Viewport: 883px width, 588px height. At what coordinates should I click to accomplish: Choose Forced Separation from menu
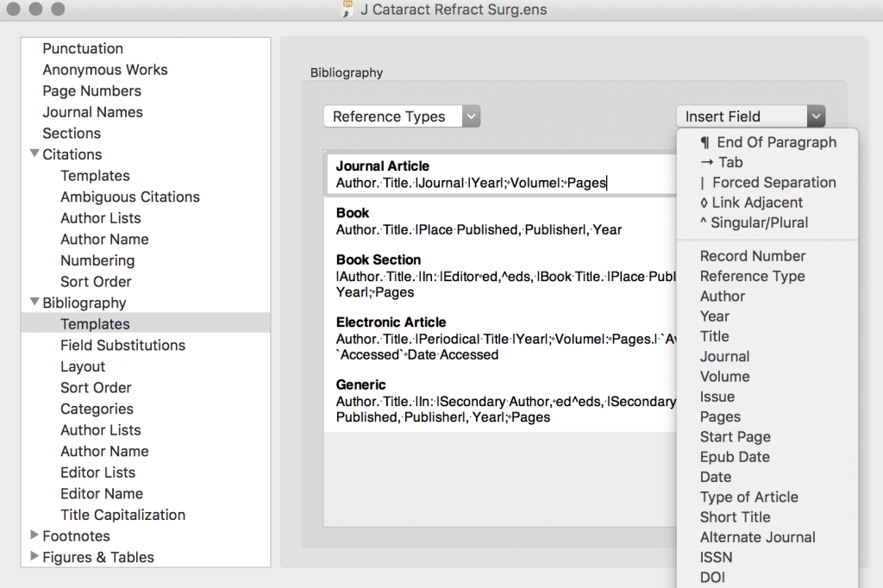pyautogui.click(x=767, y=183)
